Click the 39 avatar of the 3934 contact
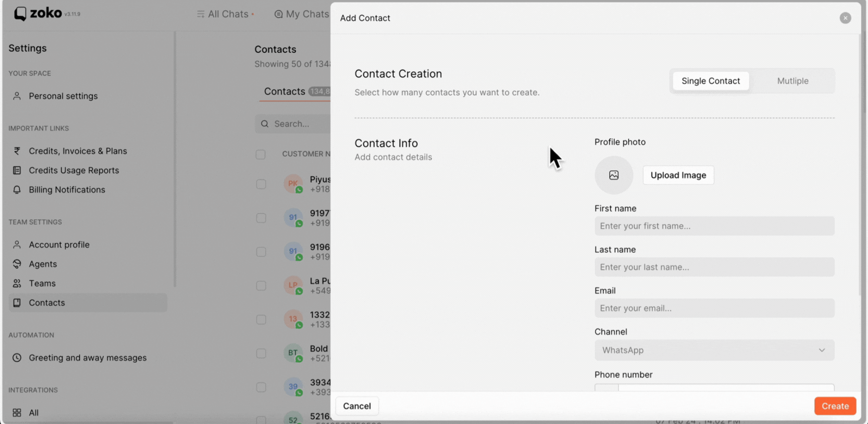This screenshot has width=868, height=424. tap(293, 386)
